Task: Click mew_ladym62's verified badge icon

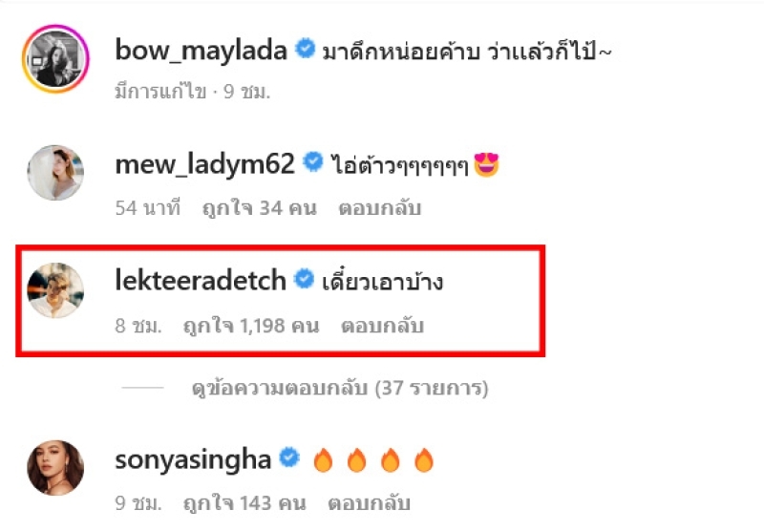Action: (313, 161)
